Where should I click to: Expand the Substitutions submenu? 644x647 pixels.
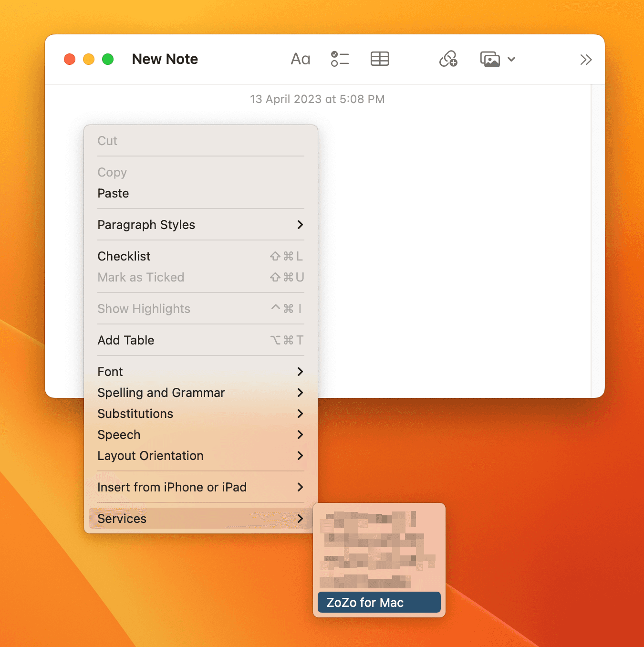201,414
